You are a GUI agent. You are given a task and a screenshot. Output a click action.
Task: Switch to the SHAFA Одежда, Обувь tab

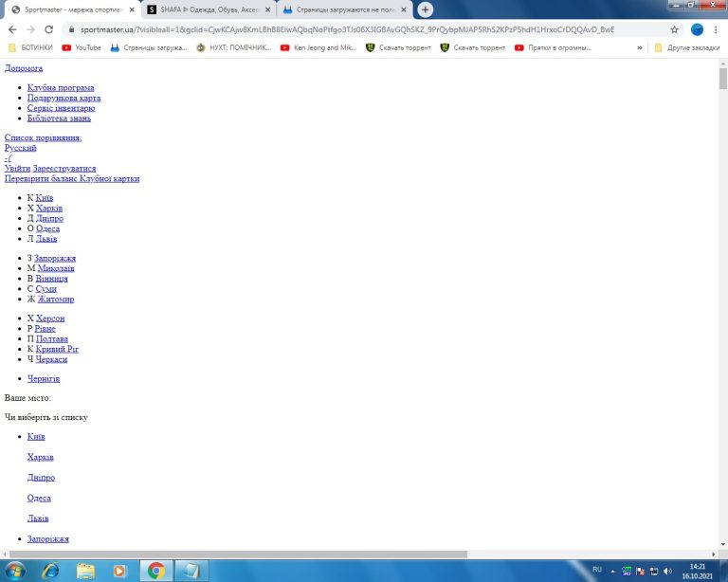208,9
